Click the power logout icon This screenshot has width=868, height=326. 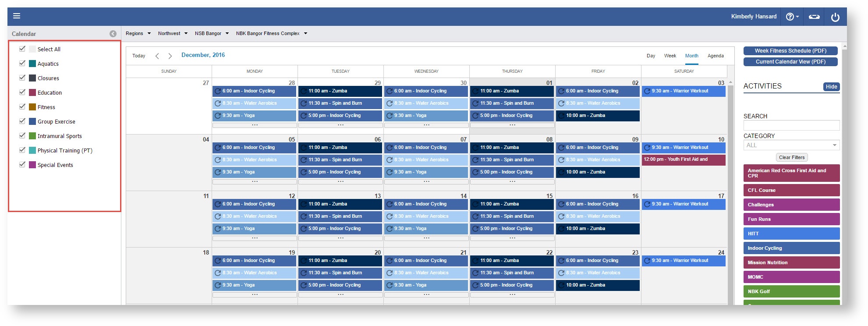835,17
